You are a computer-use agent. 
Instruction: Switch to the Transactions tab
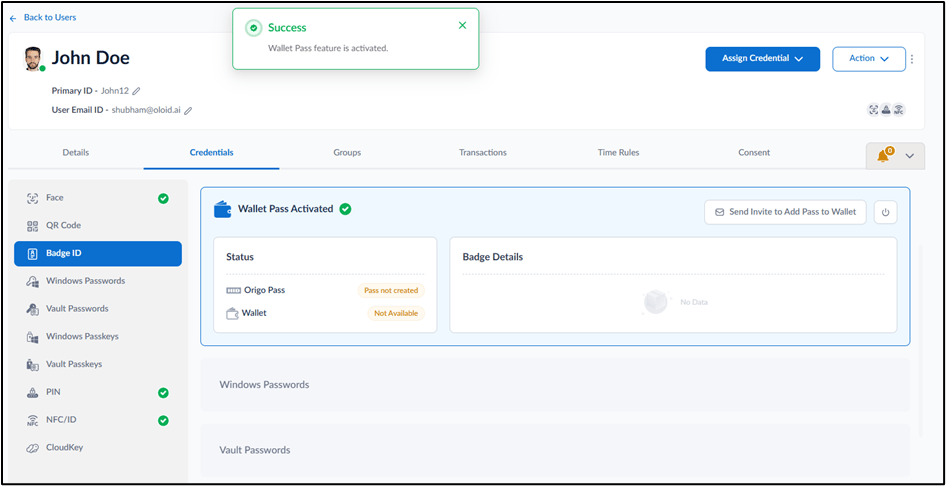[483, 153]
